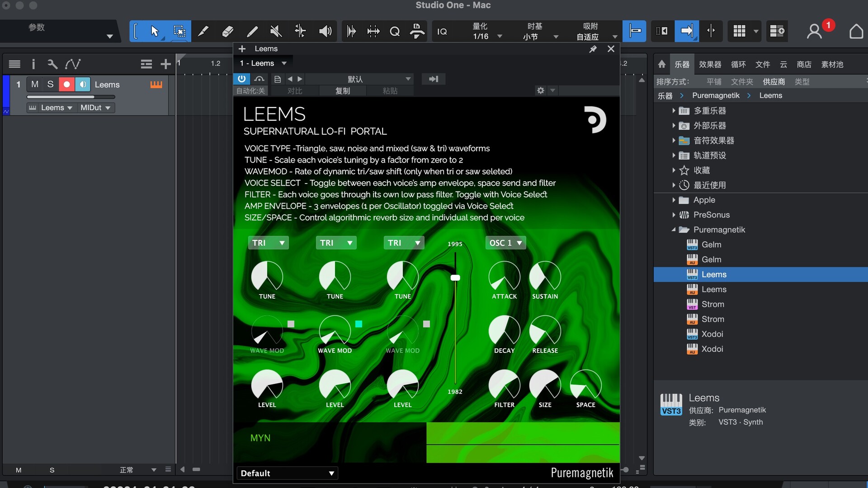The width and height of the screenshot is (868, 488).
Task: Click the preset file icon
Action: point(278,79)
